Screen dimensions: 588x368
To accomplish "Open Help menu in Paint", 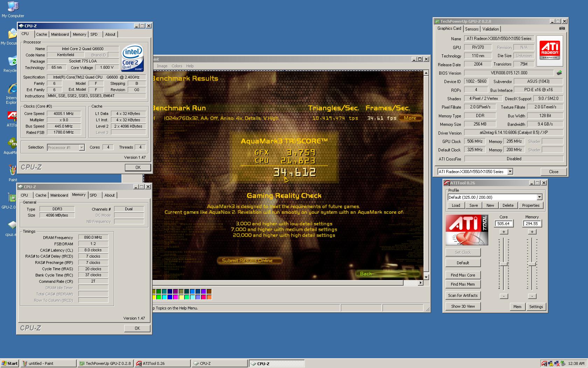I will pyautogui.click(x=190, y=66).
